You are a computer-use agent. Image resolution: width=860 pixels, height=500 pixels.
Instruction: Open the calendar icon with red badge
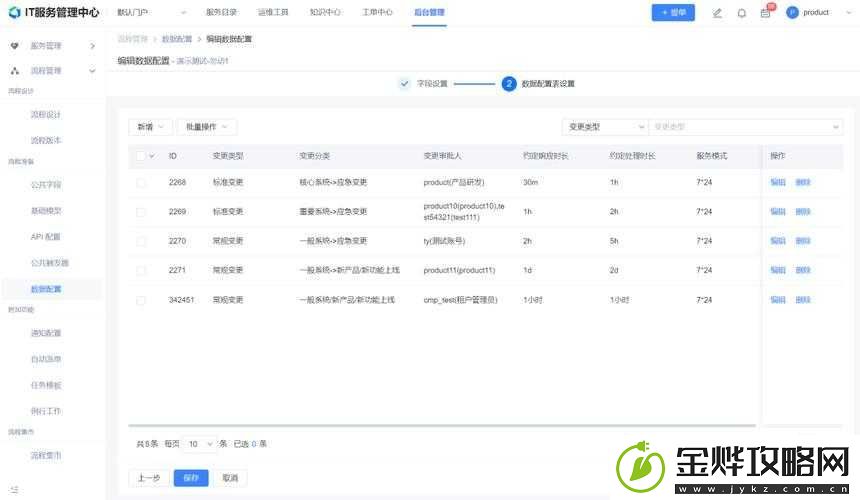pyautogui.click(x=766, y=13)
